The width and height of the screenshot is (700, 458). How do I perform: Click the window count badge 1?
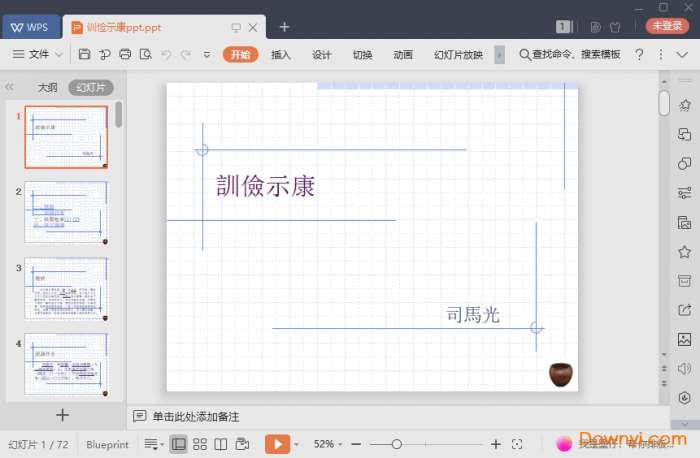click(x=563, y=27)
